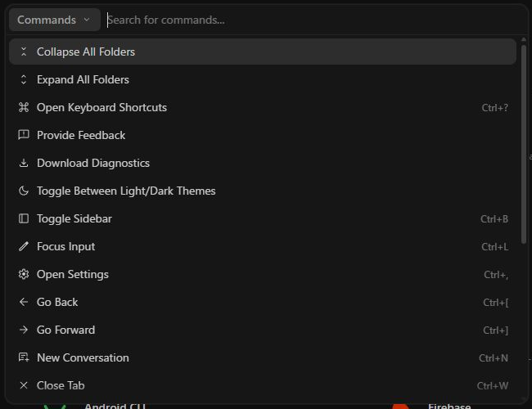Click the Ctrl+B shortcut hint

point(494,219)
